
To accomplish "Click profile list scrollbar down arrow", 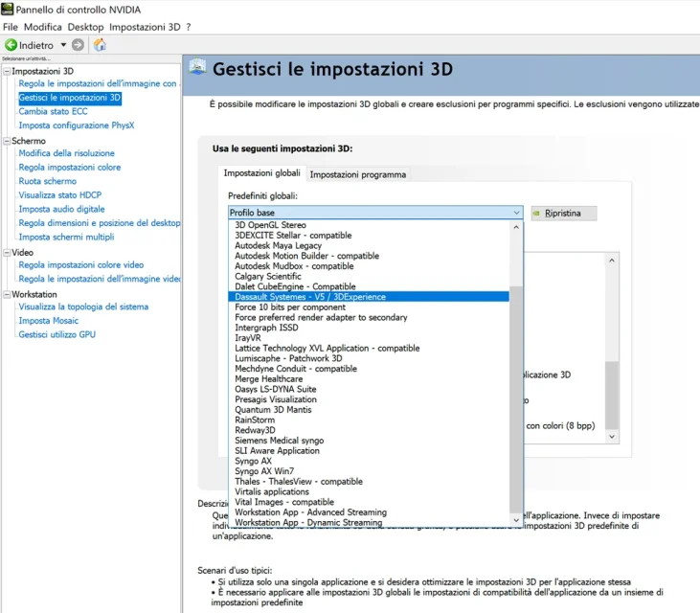I will tap(516, 520).
